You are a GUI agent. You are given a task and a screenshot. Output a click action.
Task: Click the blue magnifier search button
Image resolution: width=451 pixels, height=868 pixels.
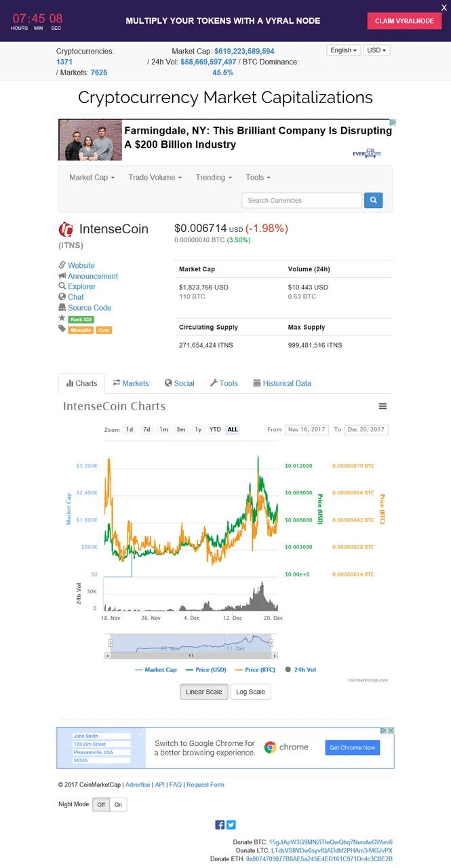374,200
